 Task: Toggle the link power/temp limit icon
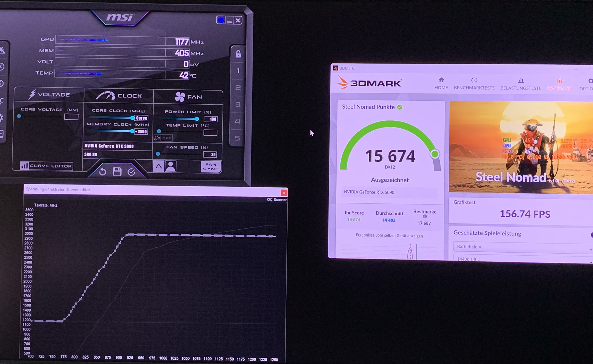157,138
